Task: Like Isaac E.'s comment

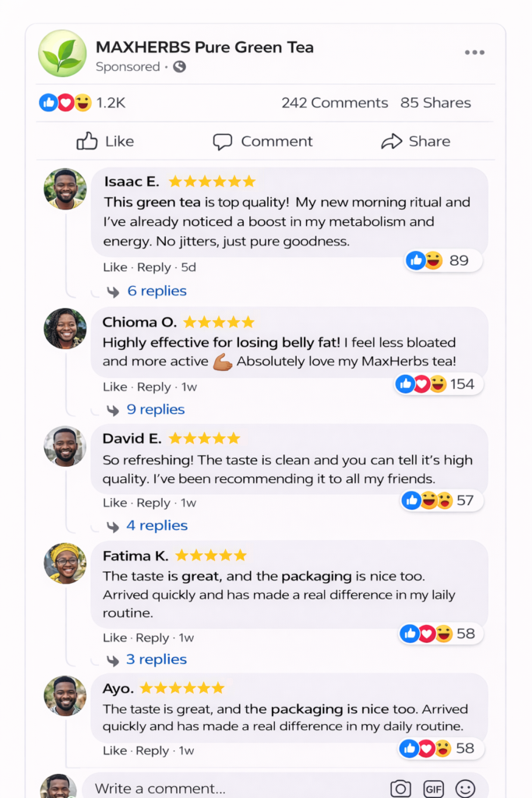Action: [115, 267]
